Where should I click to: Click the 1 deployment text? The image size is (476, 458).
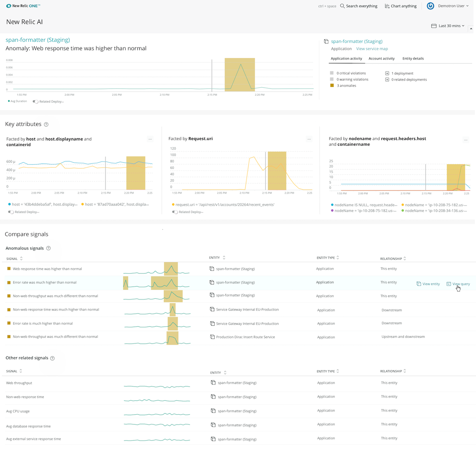402,73
